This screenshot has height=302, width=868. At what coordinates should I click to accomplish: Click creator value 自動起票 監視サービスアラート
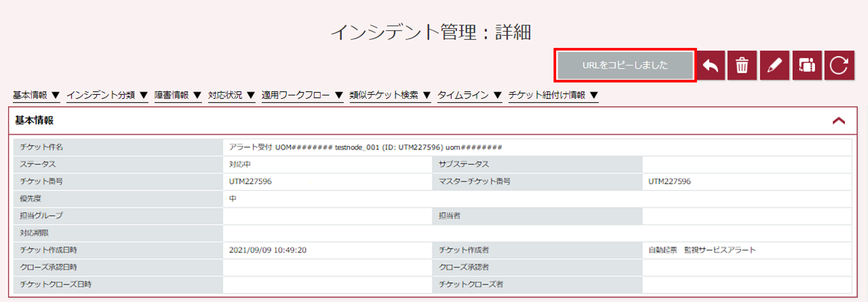pyautogui.click(x=702, y=250)
